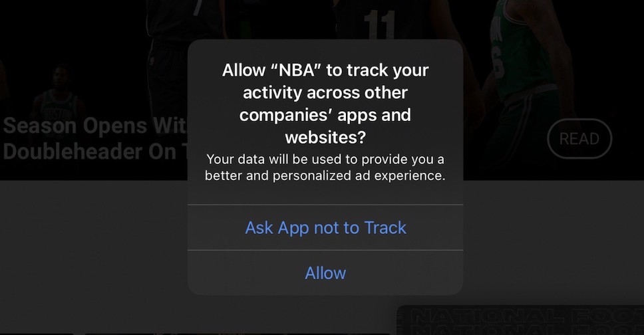
Task: Open the READ button on hero story
Action: click(x=579, y=139)
